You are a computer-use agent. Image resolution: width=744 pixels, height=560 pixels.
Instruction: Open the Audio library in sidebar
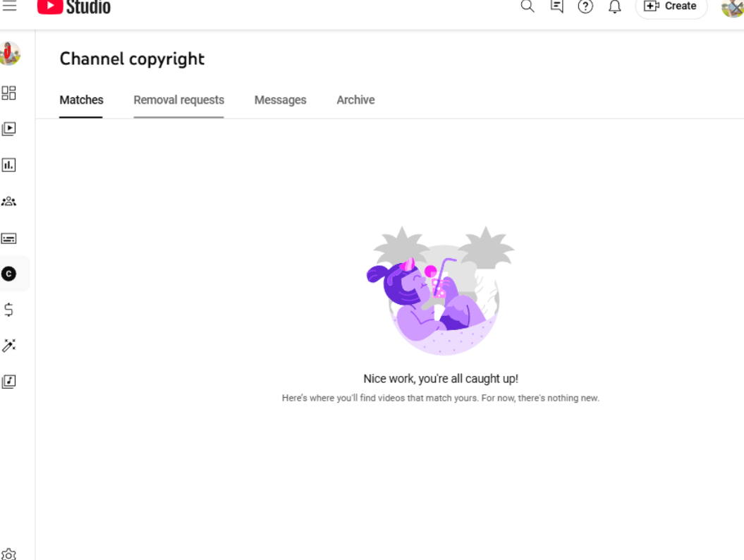point(9,382)
